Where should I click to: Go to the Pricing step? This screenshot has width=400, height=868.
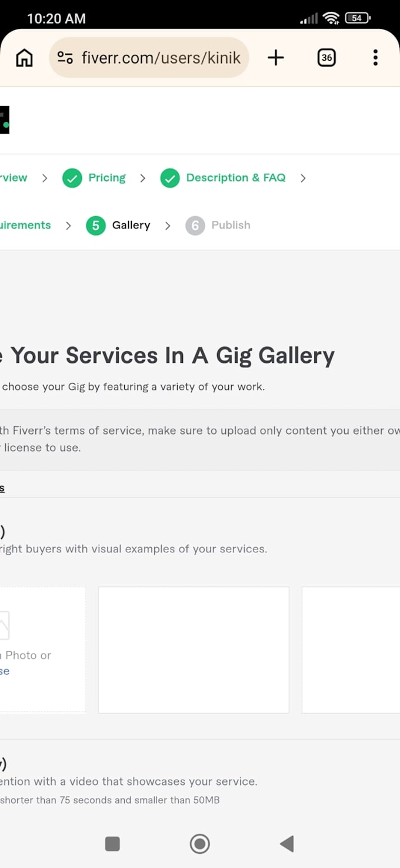click(x=107, y=178)
